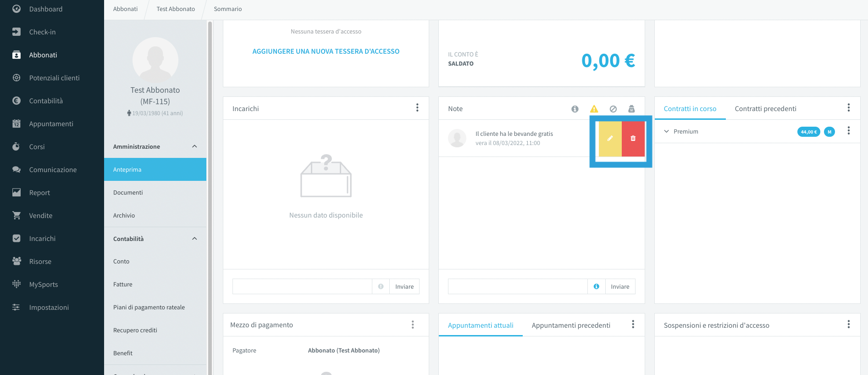Switch to Contratti precedenti tab
This screenshot has width=868, height=375.
pyautogui.click(x=765, y=109)
